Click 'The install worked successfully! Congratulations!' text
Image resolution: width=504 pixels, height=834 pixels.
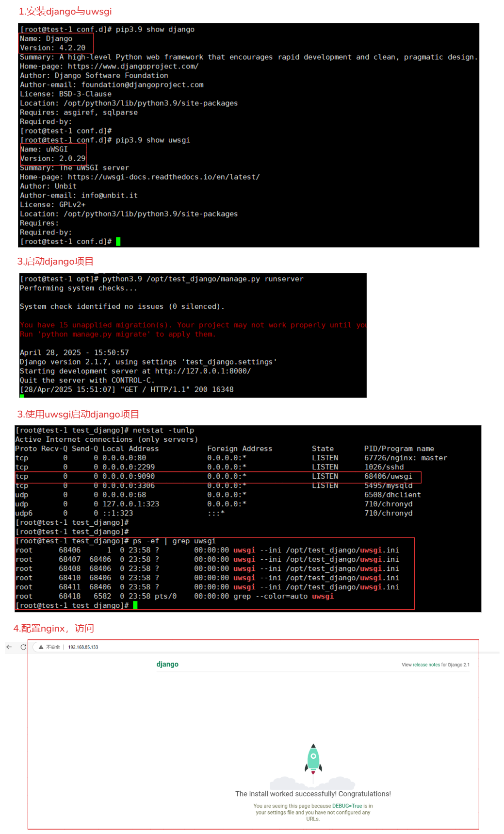(x=313, y=794)
